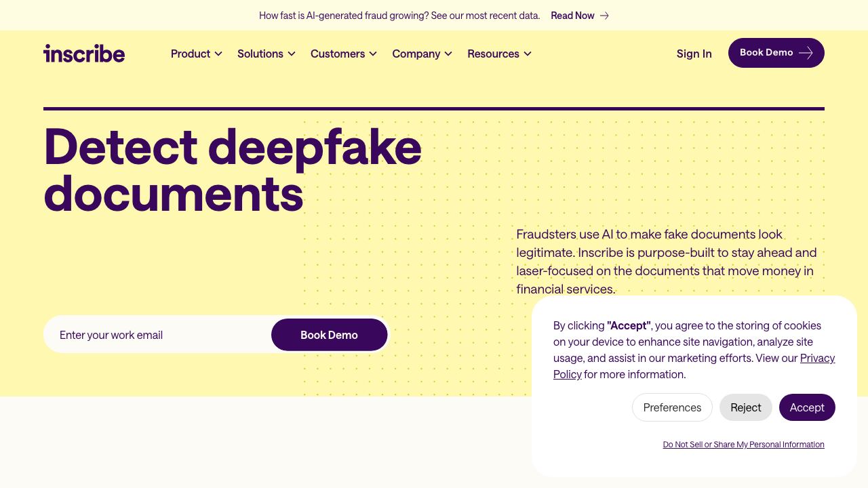Expand the Product chevron
Image resolution: width=868 pixels, height=488 pixels.
(x=218, y=54)
